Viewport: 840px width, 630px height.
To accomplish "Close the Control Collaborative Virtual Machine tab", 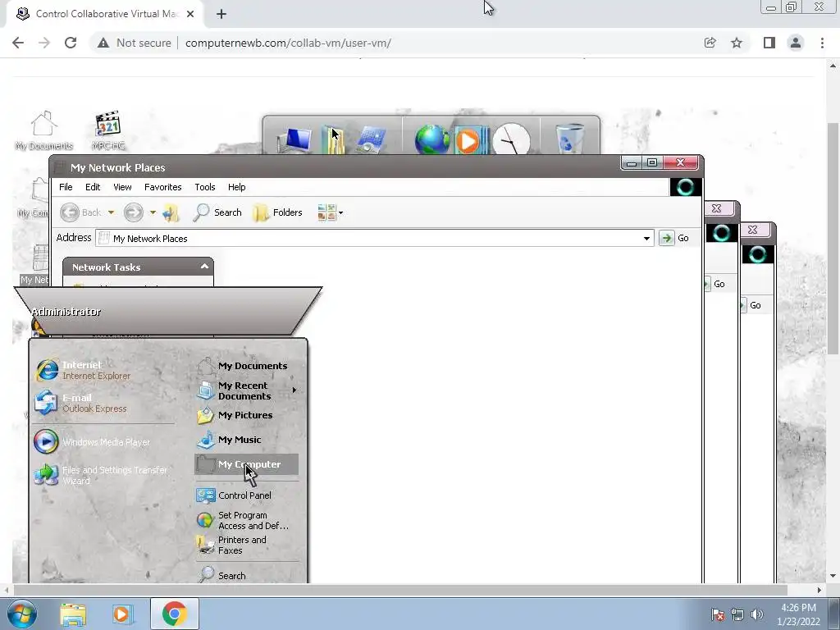I will click(x=190, y=14).
